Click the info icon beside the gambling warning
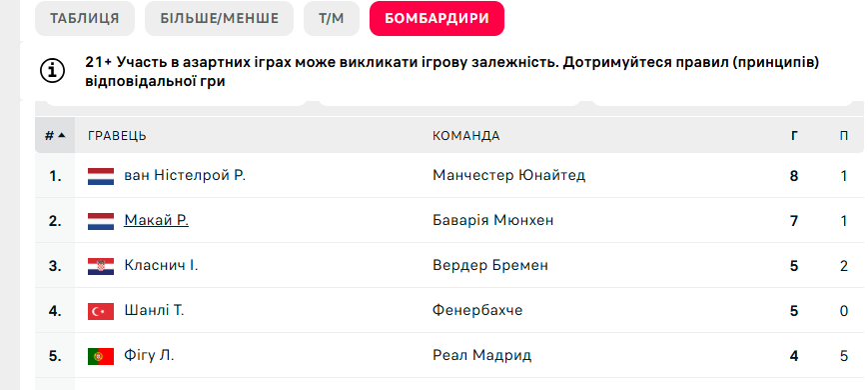868x390 pixels. pos(53,71)
